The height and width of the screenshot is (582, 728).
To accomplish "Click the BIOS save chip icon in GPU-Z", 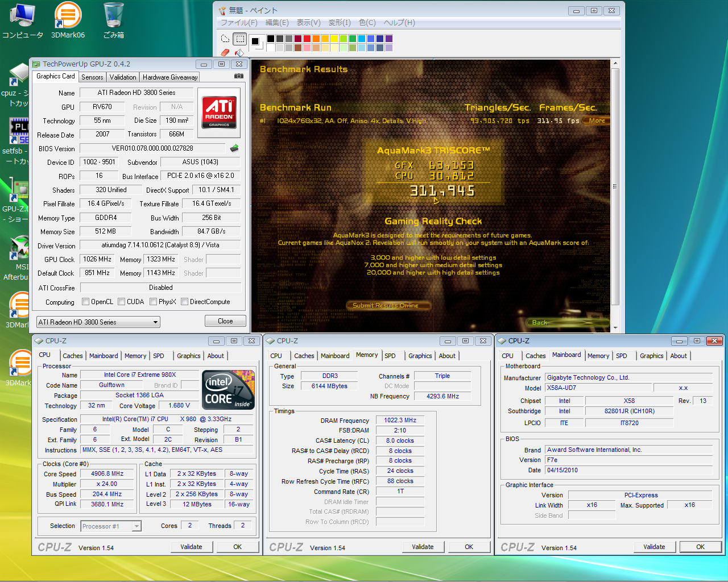I will point(234,148).
